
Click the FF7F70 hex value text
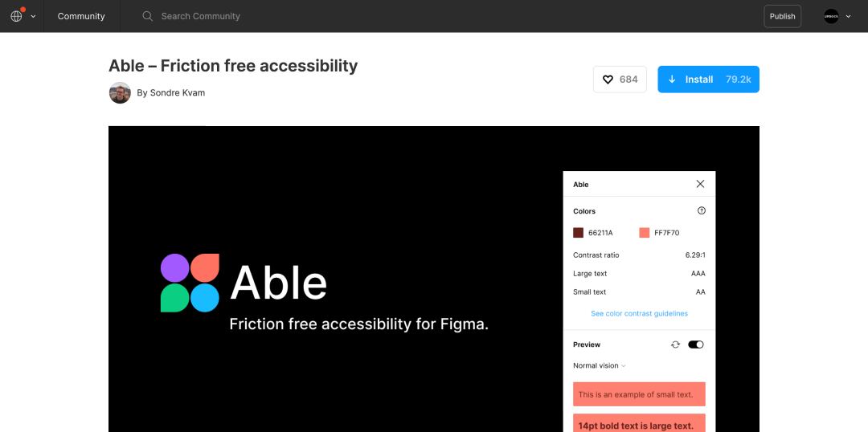coord(666,233)
